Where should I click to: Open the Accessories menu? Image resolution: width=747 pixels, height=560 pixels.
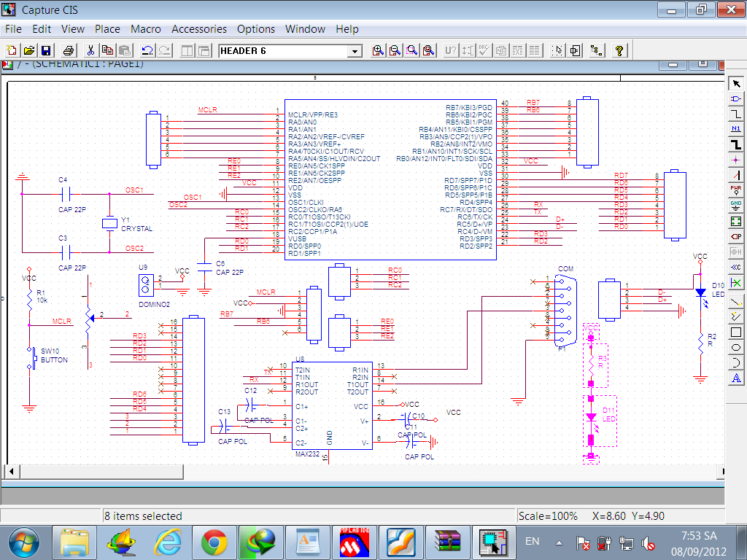coord(199,29)
